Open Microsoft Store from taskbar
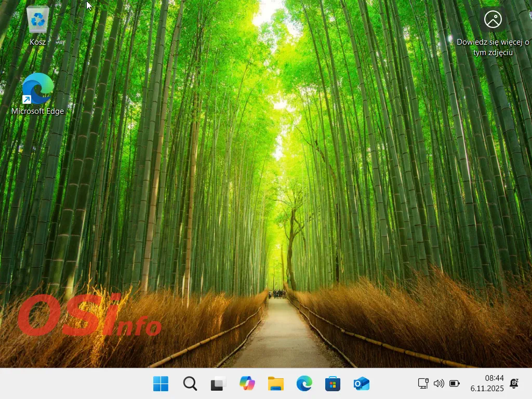The width and height of the screenshot is (532, 399). (332, 384)
